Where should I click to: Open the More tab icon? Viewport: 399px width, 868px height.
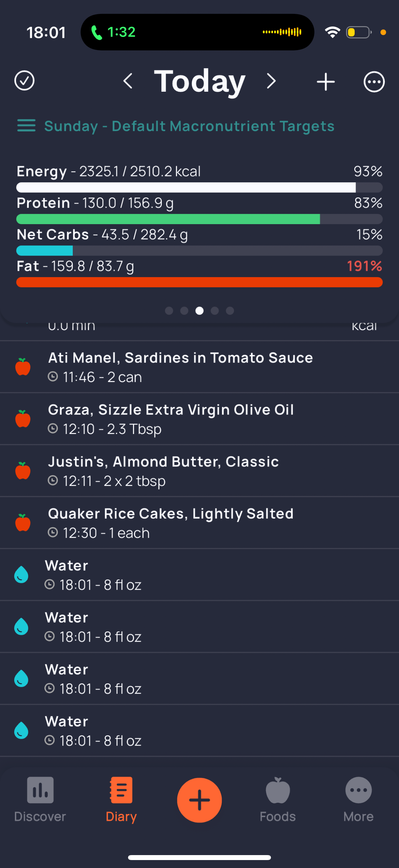(x=359, y=791)
